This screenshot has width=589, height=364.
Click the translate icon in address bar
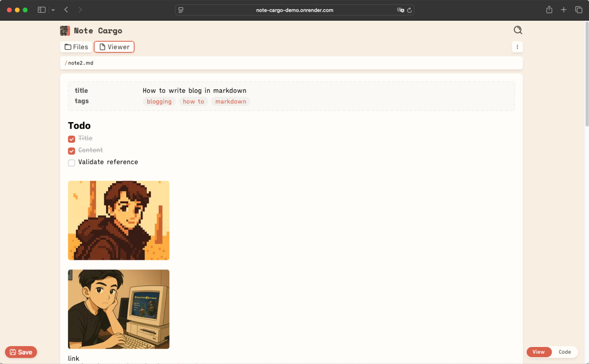(x=400, y=10)
